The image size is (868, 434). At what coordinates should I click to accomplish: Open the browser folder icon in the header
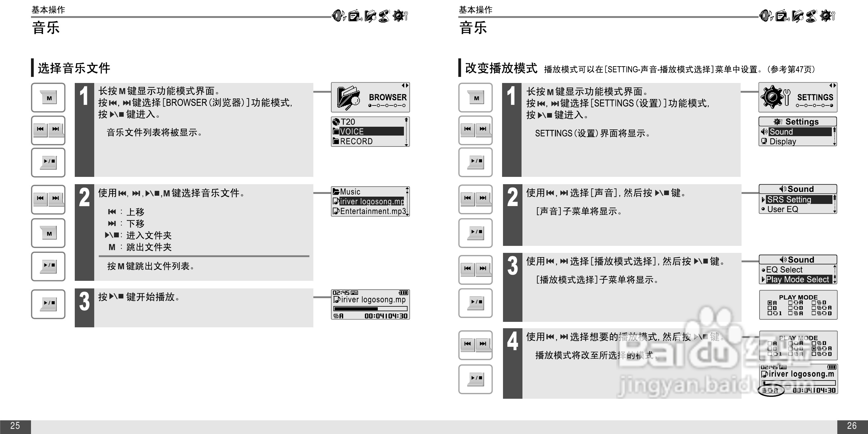371,15
